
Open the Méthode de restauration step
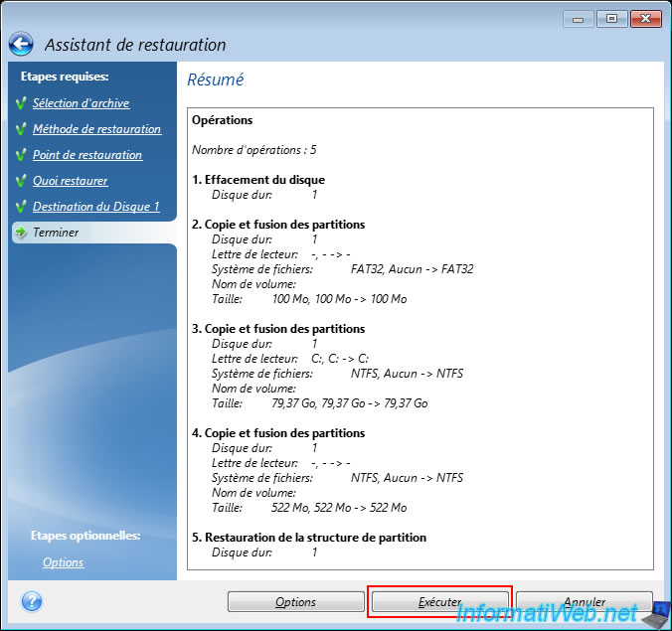tap(96, 129)
